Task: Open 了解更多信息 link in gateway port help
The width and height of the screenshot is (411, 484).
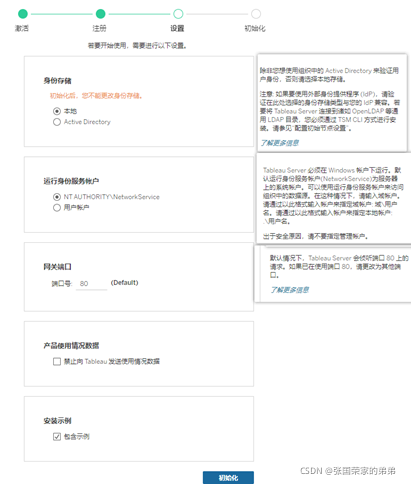Action: click(290, 290)
